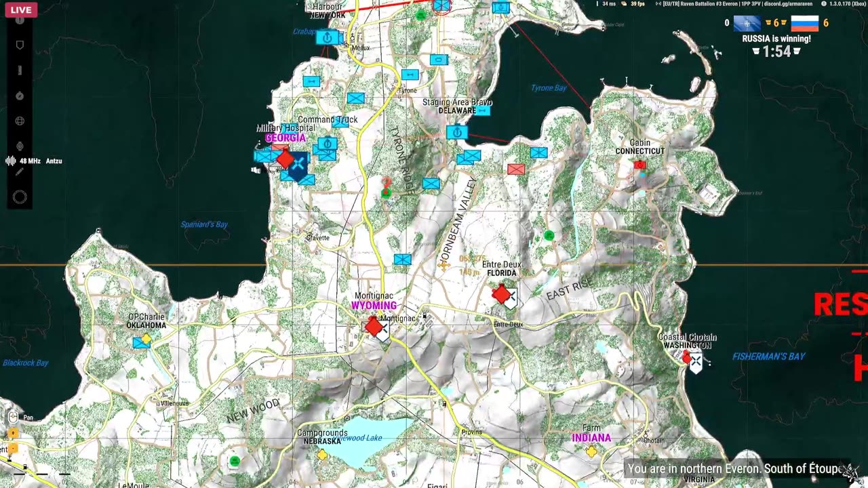Image resolution: width=868 pixels, height=488 pixels.
Task: Click the WYOMING map label
Action: click(374, 306)
